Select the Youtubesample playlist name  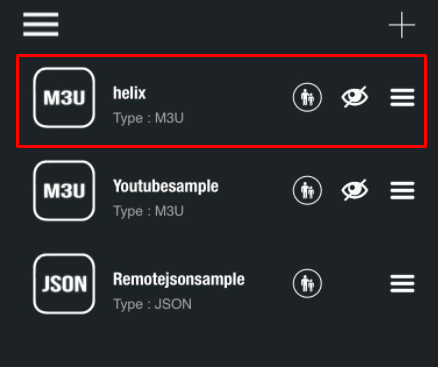[166, 186]
